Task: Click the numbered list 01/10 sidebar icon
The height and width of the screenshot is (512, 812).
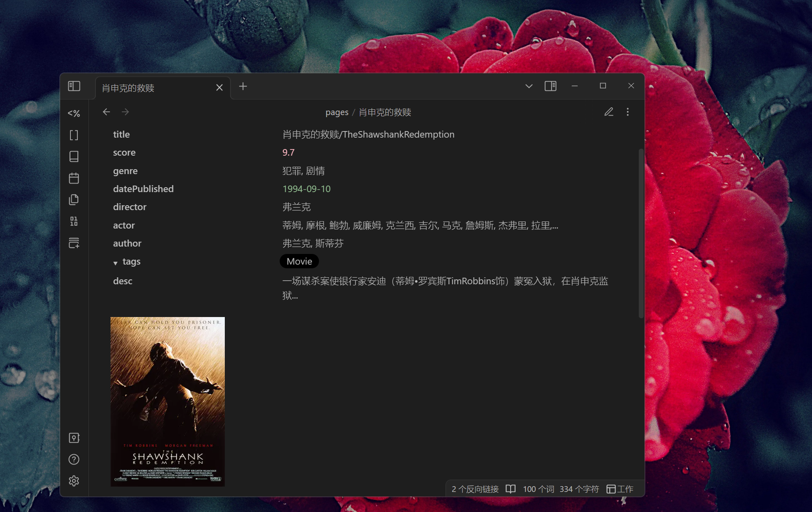Action: (74, 221)
